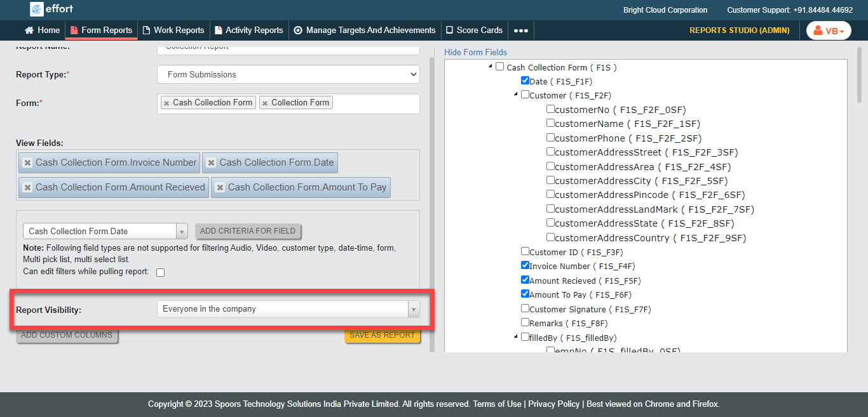Click the Home icon in navigation bar
This screenshot has width=868, height=417.
pos(29,30)
